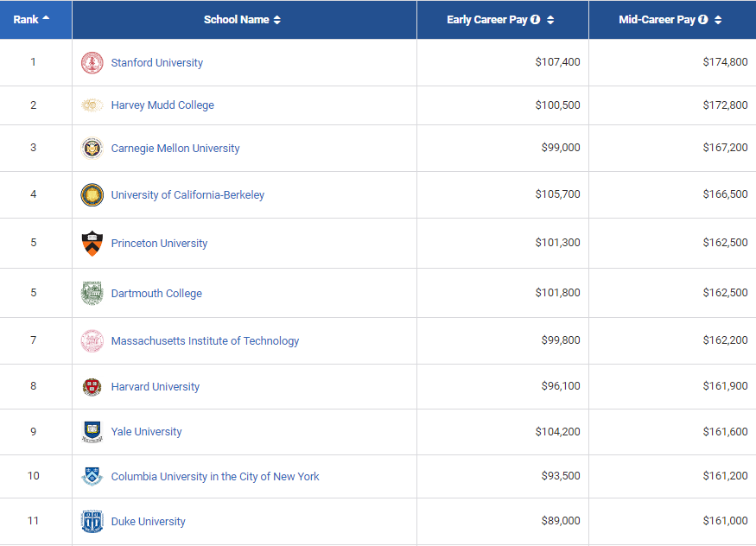The height and width of the screenshot is (546, 756).
Task: Sort by Mid-Career Pay arrows
Action: click(718, 20)
